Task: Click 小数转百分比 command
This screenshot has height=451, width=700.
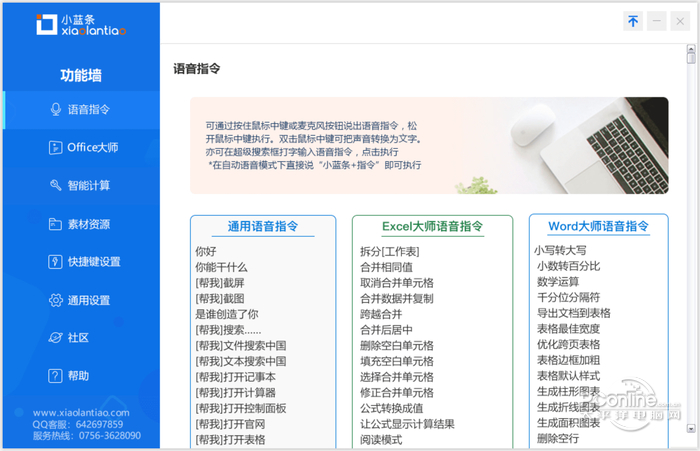Action: pyautogui.click(x=569, y=266)
